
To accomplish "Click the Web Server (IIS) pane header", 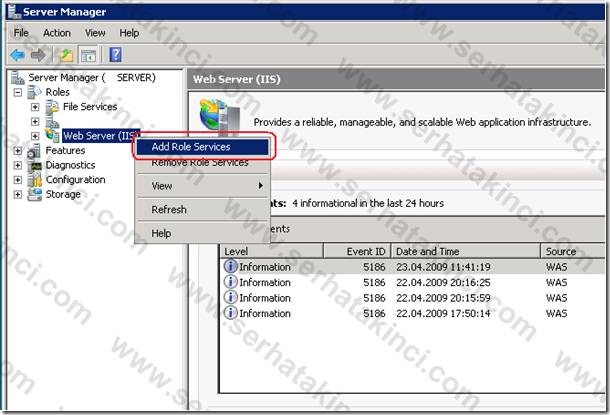I will pos(396,79).
